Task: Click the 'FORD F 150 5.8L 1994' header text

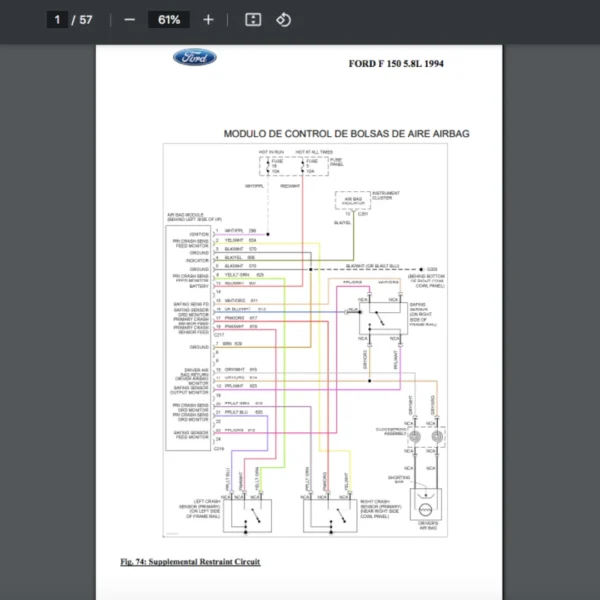Action: 395,64
